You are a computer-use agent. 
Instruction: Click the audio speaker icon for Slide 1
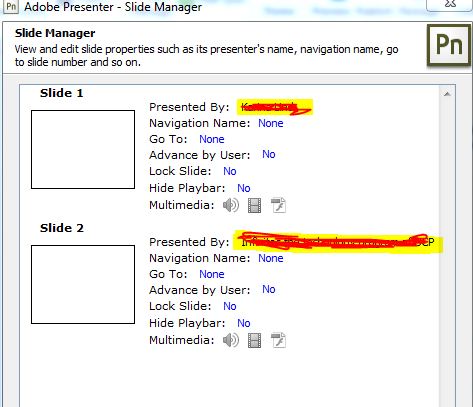pos(231,205)
